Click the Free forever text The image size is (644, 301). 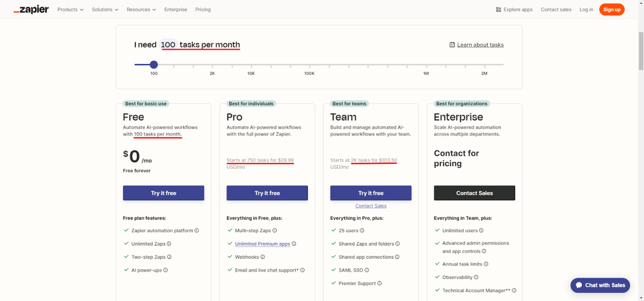(137, 171)
